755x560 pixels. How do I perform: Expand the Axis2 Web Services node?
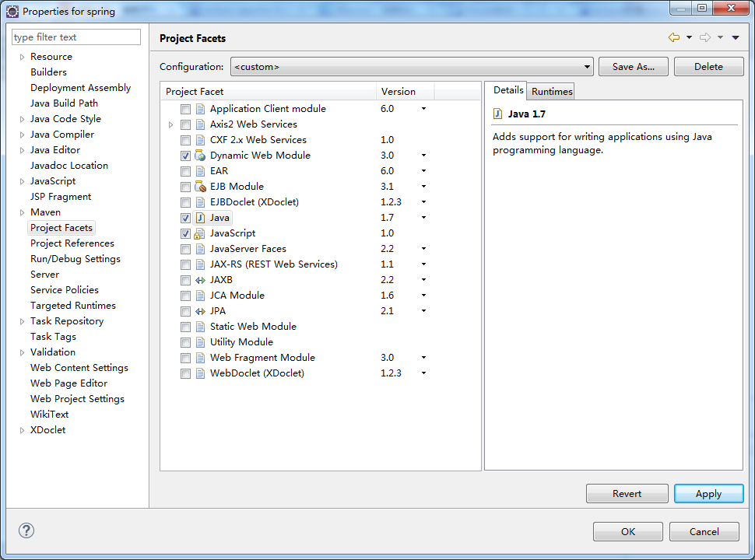[x=170, y=124]
